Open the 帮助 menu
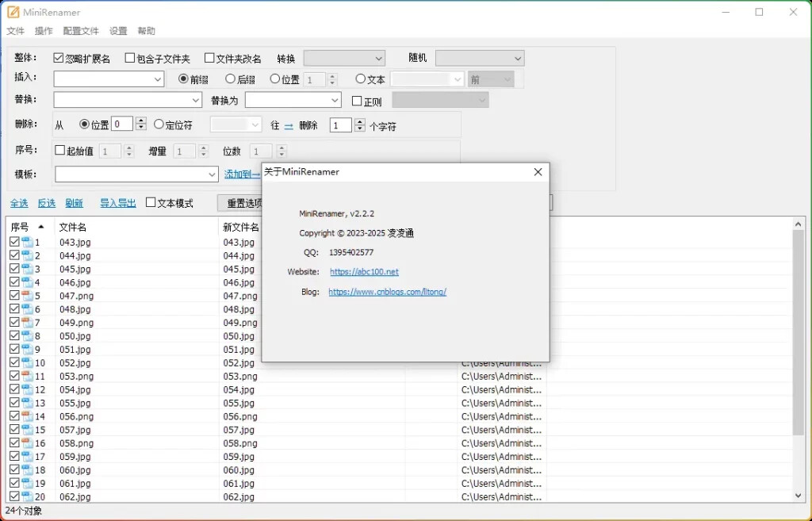 146,31
